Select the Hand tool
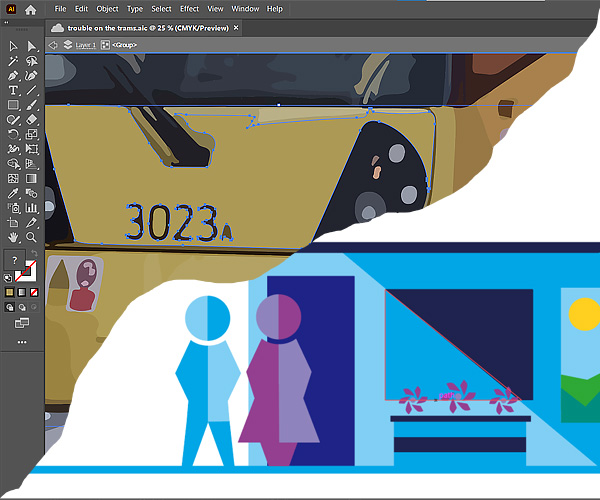The image size is (600, 500). (13, 237)
